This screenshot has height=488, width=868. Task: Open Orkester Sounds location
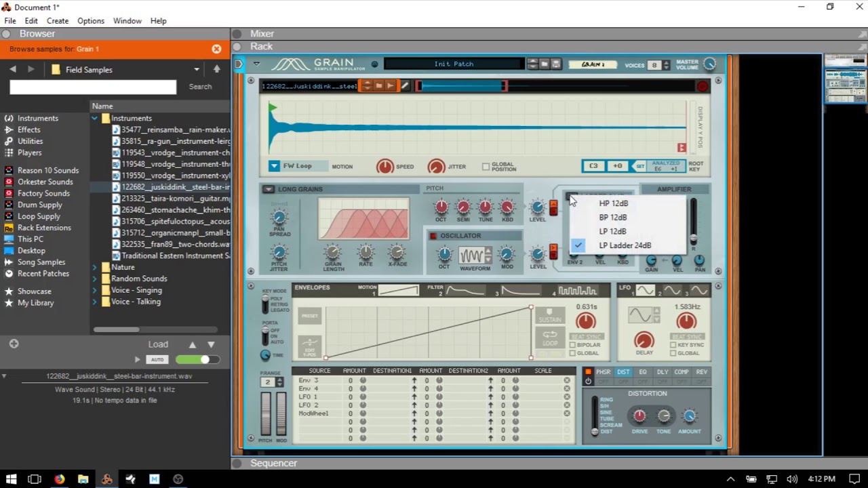coord(39,182)
